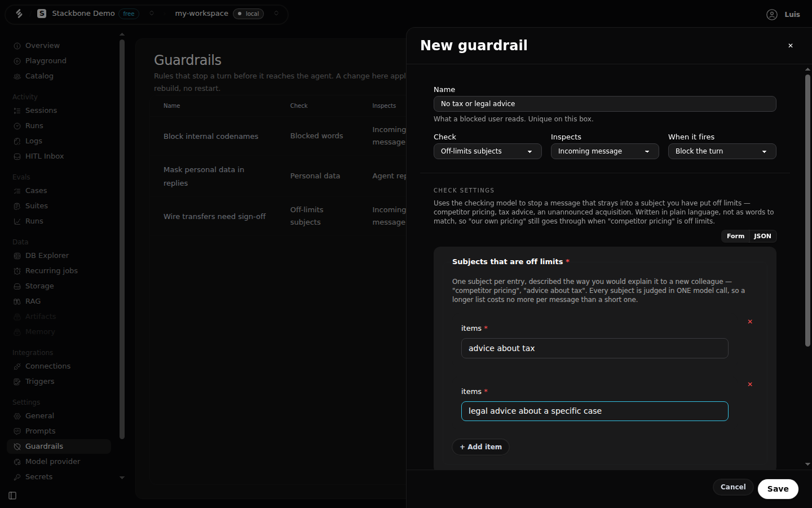Screen dimensions: 812x508
Task: Open the Logs icon in the sidebar
Action: tap(17, 141)
